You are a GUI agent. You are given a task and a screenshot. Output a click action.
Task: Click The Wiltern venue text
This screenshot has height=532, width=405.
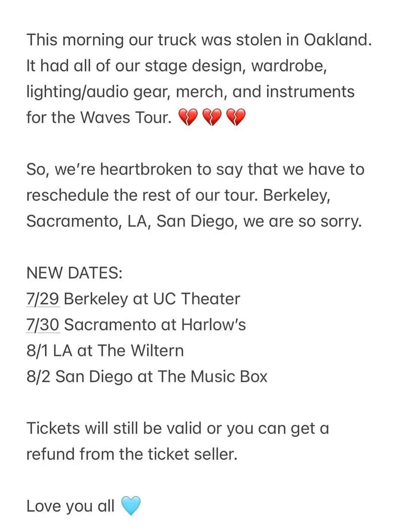tap(141, 351)
